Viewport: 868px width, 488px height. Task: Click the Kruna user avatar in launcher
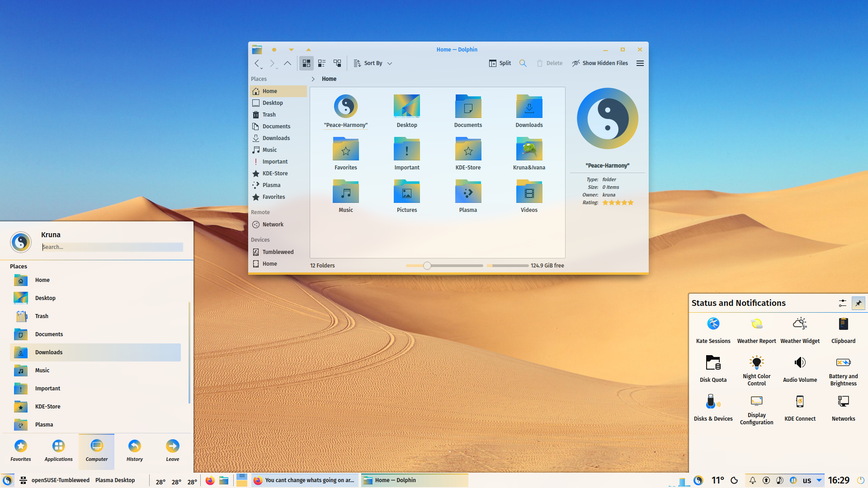[x=21, y=242]
